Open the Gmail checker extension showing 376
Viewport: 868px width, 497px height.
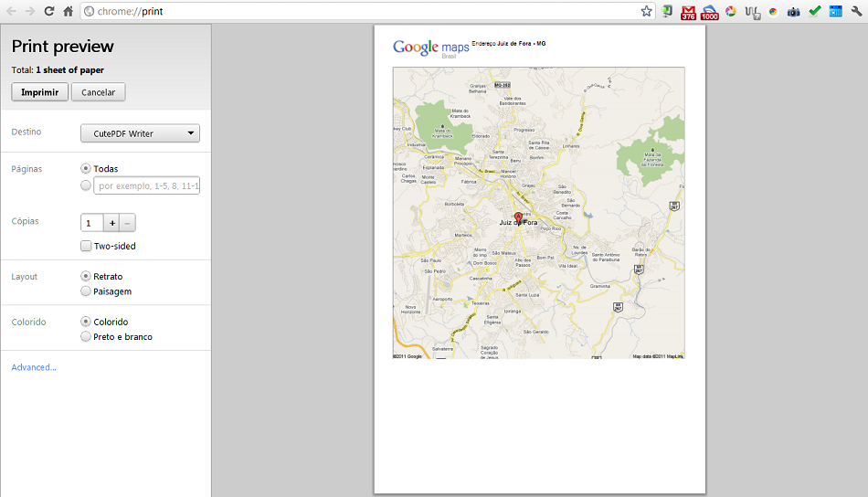[689, 12]
